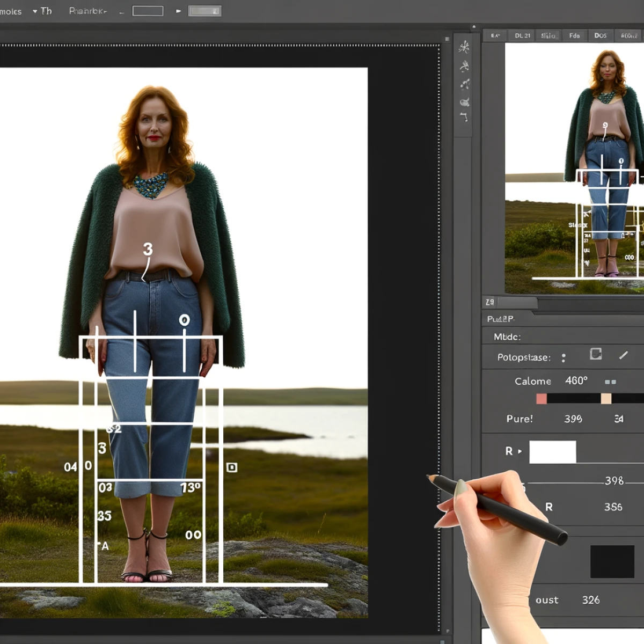
Task: Click the Calome value 460°
Action: [x=576, y=380]
